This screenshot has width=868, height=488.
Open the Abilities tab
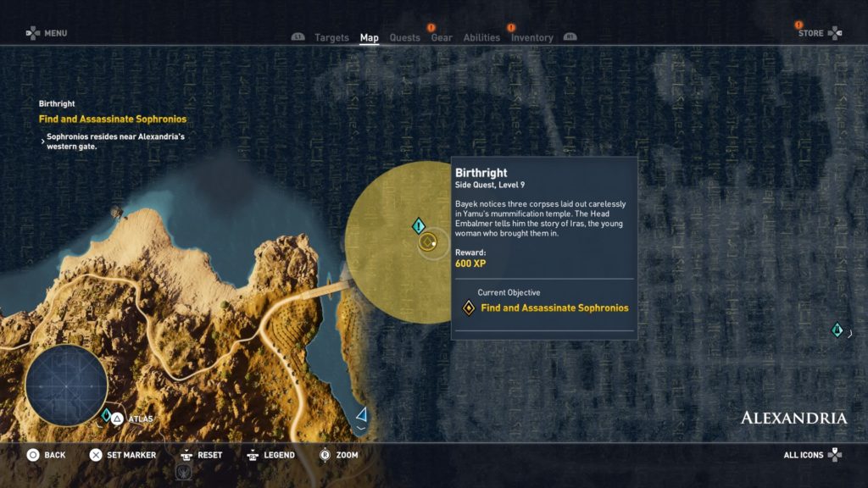(x=481, y=38)
